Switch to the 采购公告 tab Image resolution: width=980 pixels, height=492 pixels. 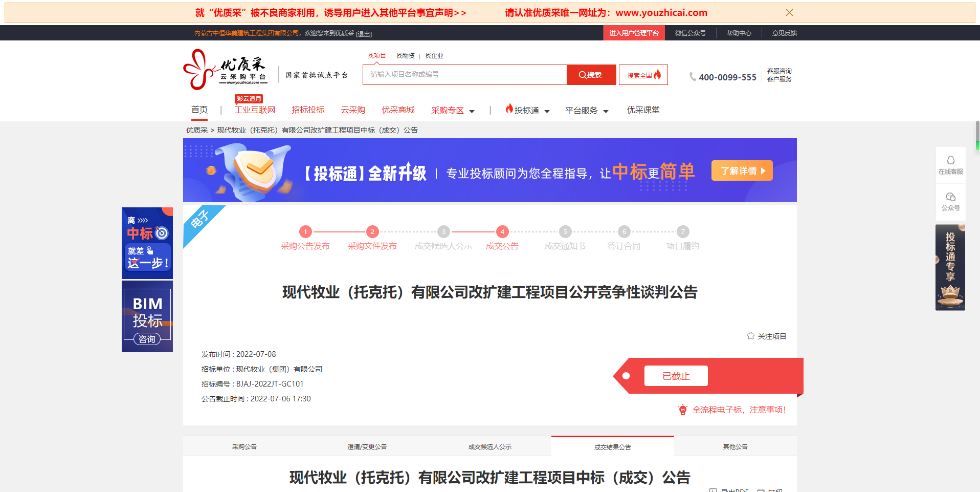pyautogui.click(x=244, y=446)
